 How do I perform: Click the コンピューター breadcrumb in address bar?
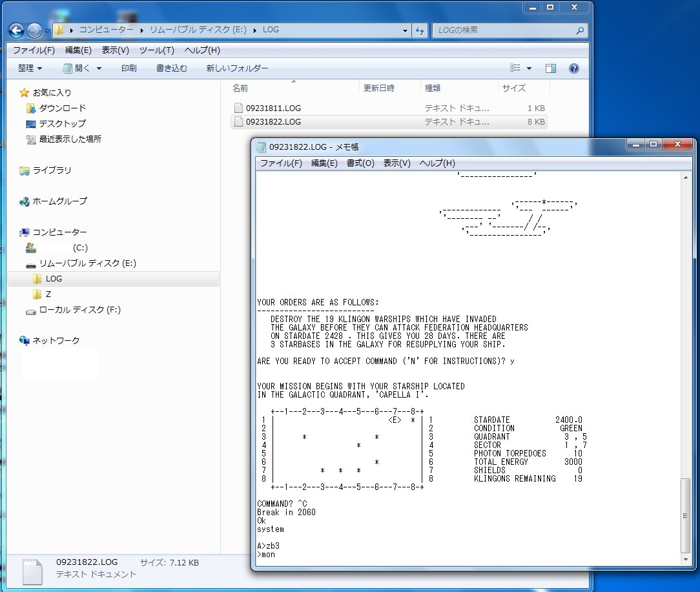107,30
